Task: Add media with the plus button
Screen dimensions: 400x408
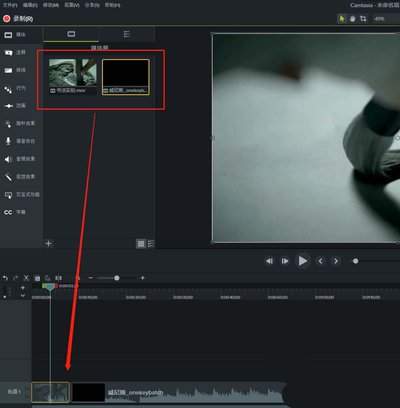Action: click(49, 244)
